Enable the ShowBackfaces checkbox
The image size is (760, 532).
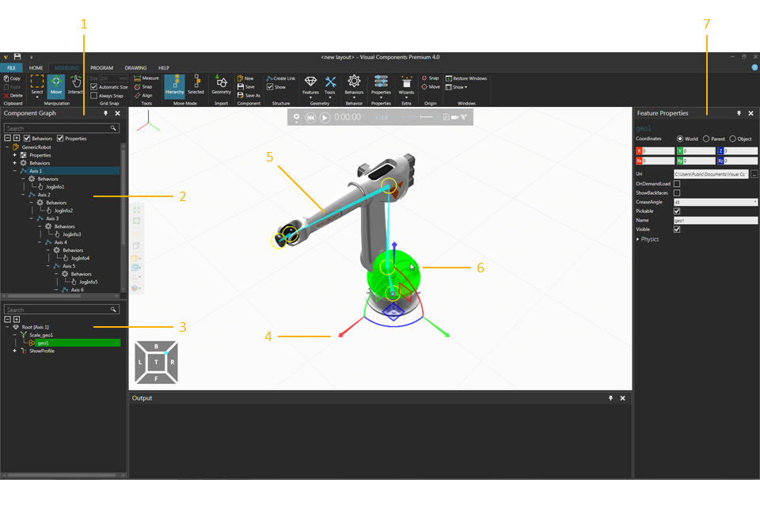click(x=677, y=193)
